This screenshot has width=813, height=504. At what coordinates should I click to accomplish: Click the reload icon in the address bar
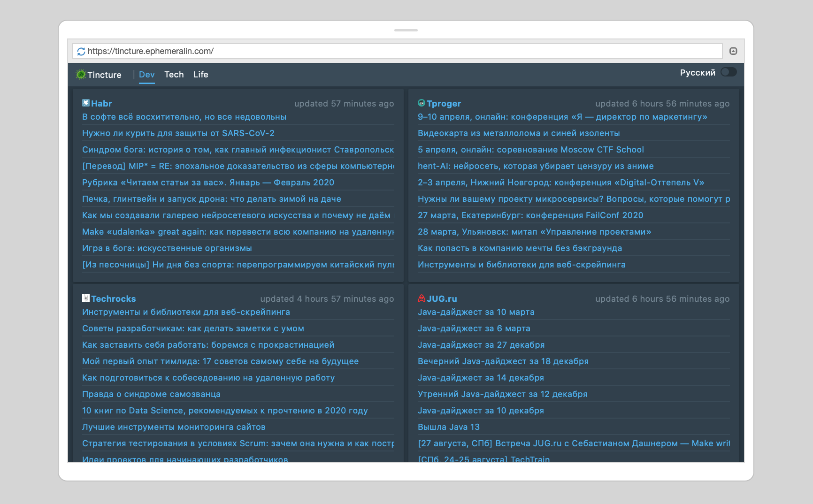tap(81, 51)
